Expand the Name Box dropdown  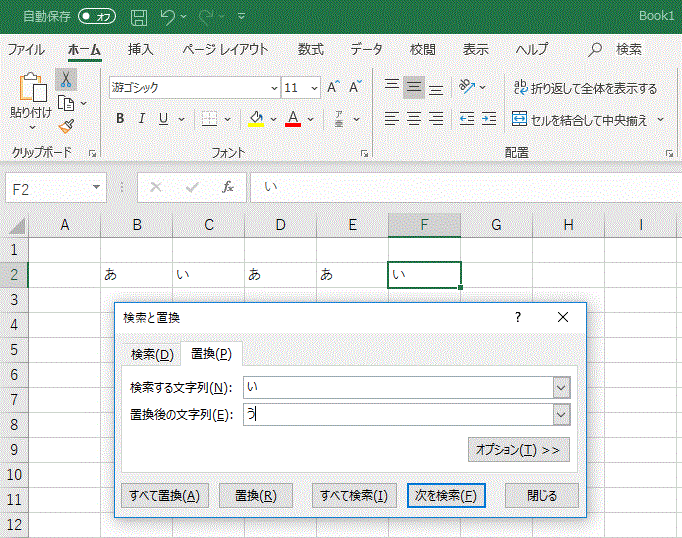(96, 187)
